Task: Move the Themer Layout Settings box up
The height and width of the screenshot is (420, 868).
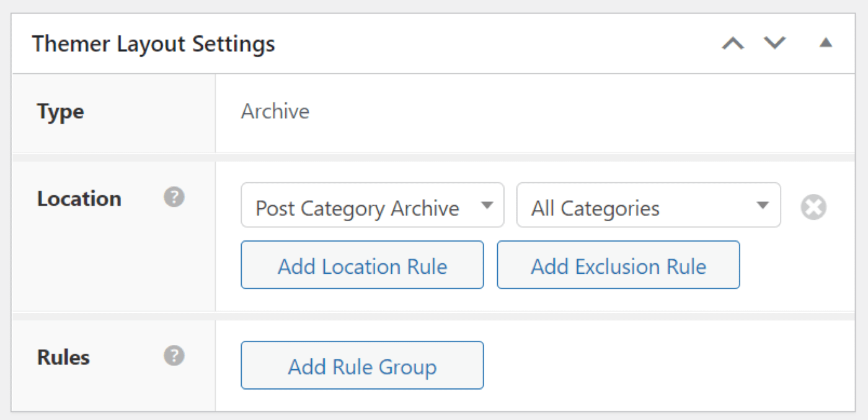Action: (x=733, y=43)
